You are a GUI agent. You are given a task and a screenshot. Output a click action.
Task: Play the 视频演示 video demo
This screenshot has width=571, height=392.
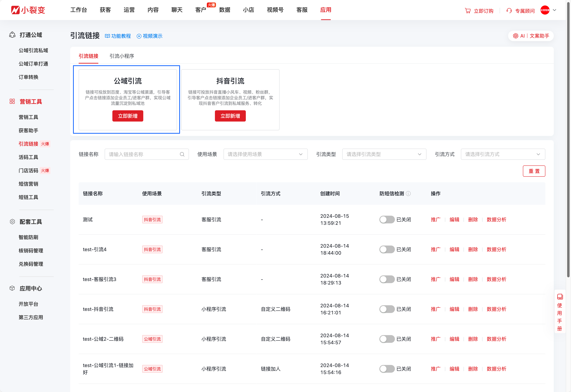pyautogui.click(x=139, y=36)
